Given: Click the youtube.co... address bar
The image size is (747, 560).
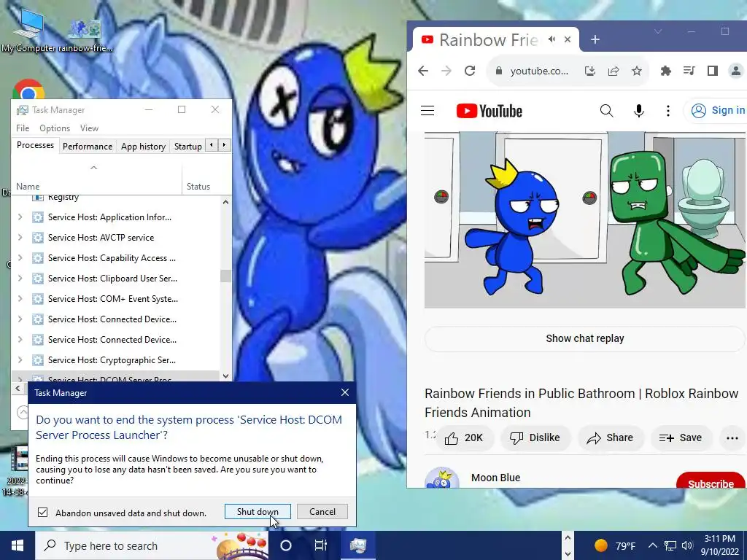Looking at the screenshot, I should pos(539,71).
